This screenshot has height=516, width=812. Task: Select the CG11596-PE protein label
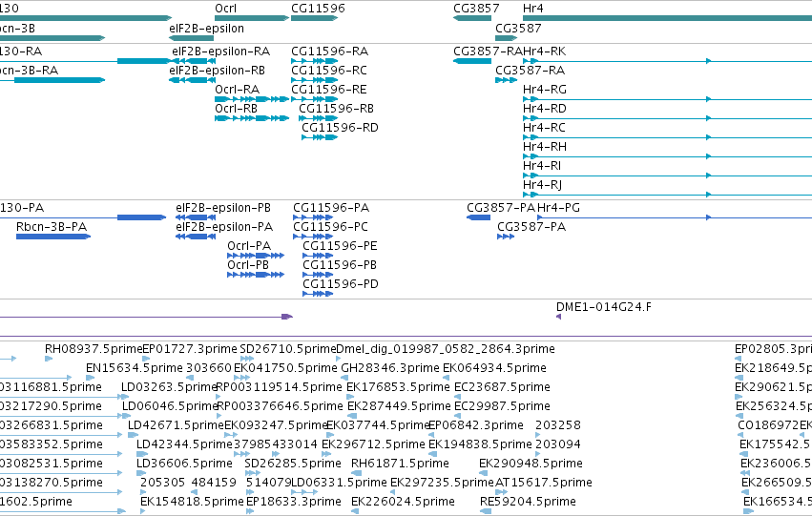341,246
